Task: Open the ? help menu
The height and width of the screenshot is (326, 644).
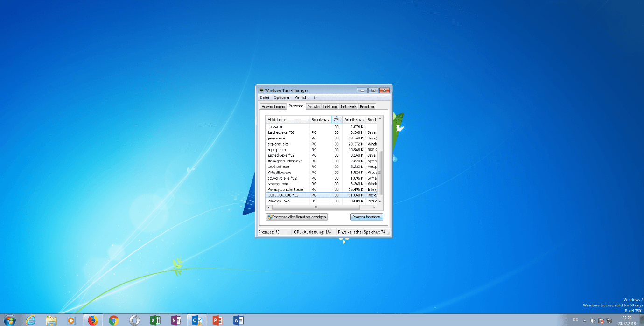Action: pos(314,97)
